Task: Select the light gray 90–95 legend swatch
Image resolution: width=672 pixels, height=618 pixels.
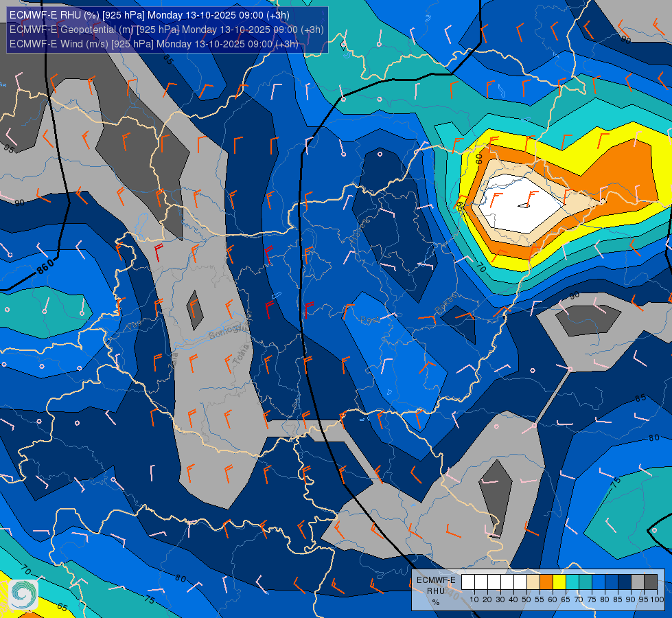Action: tap(638, 582)
